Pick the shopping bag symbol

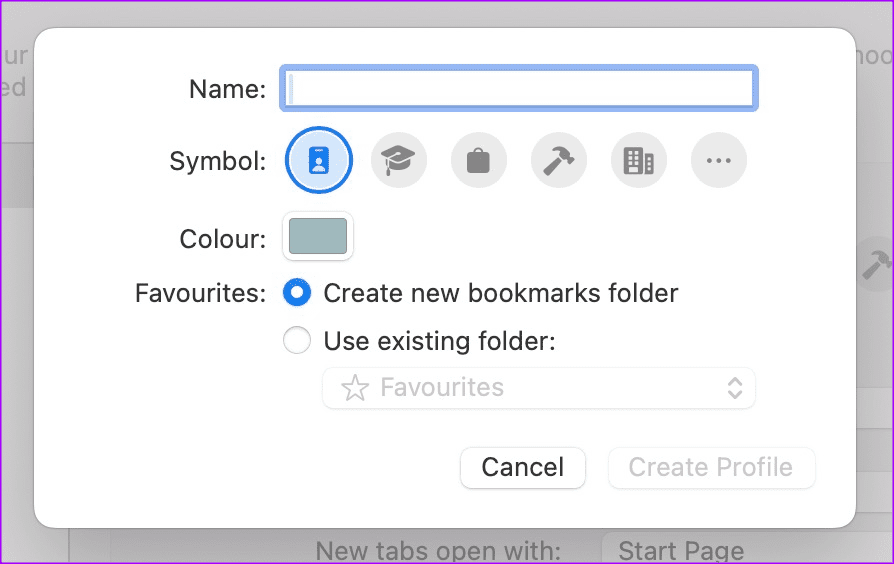(x=478, y=160)
